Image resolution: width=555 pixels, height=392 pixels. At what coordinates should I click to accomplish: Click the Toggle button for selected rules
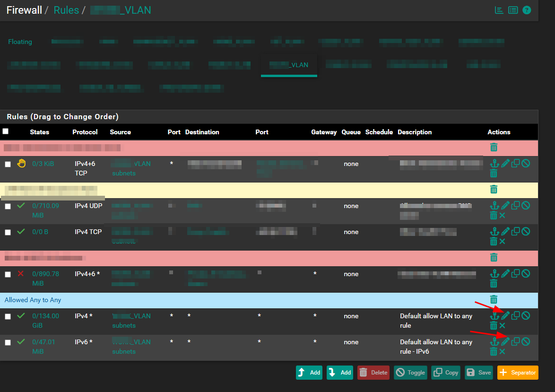click(411, 373)
